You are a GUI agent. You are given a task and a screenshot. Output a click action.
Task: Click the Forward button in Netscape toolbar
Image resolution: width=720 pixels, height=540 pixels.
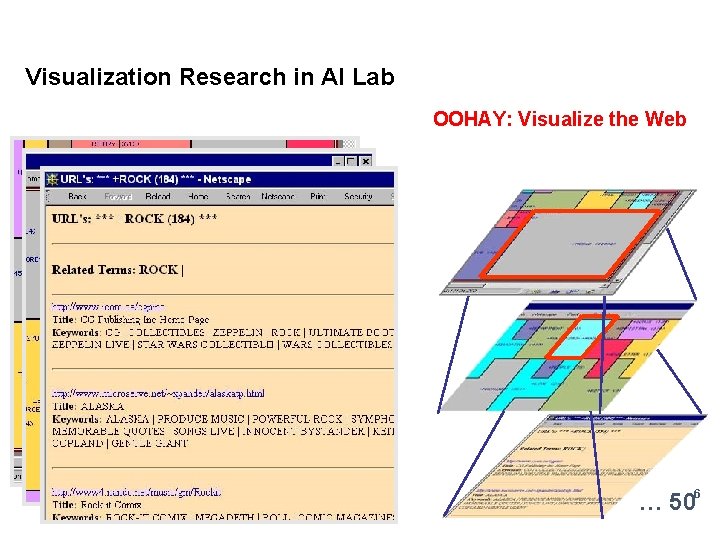coord(118,197)
